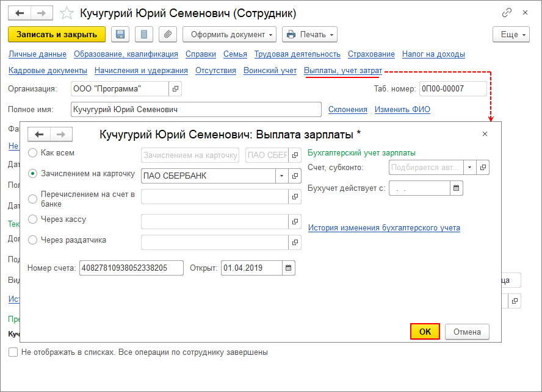
Task: Select Через раздатчика payment option
Action: point(32,240)
